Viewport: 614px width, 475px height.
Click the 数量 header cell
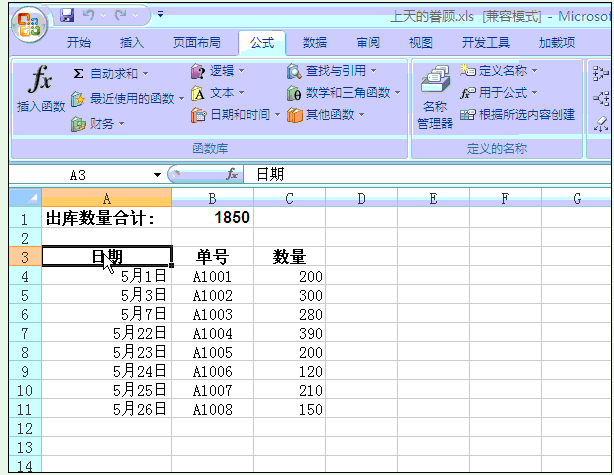tap(289, 256)
